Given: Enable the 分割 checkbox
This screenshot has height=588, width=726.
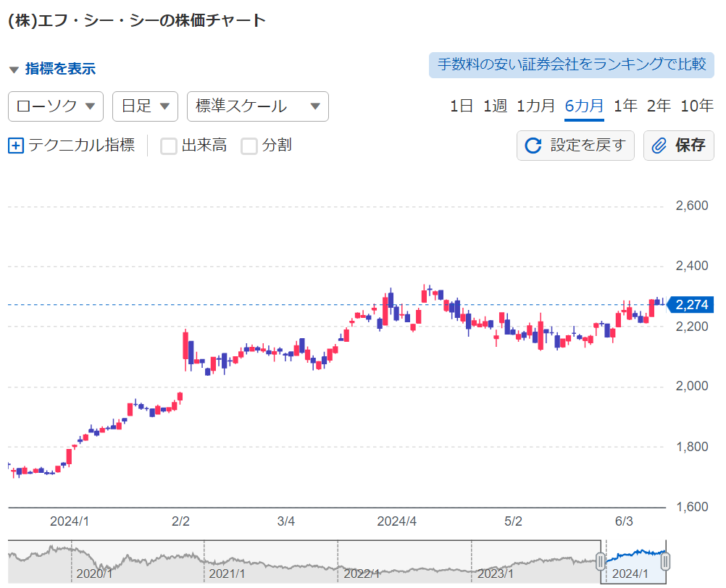Looking at the screenshot, I should pyautogui.click(x=249, y=146).
